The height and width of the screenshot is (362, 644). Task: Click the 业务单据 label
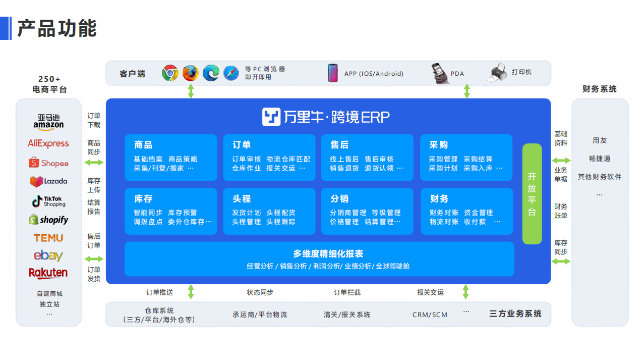coord(561,175)
